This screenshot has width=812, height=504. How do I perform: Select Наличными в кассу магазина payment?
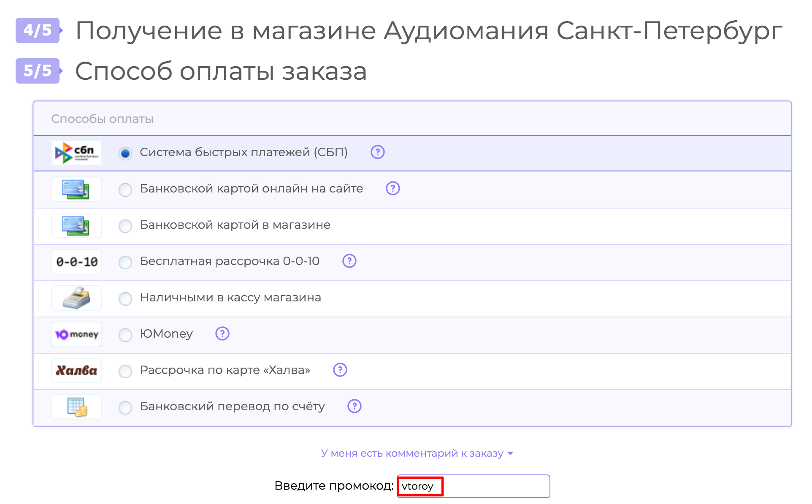point(125,298)
